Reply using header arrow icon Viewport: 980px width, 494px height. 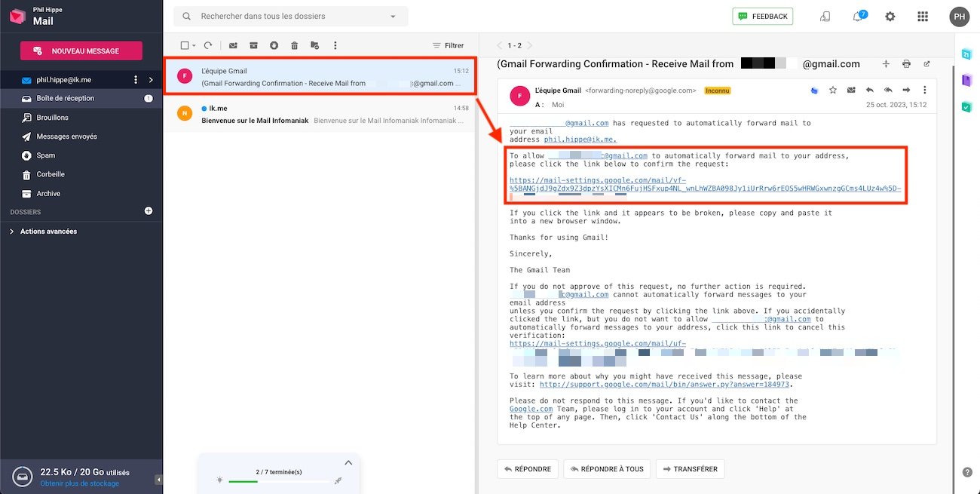coord(870,91)
